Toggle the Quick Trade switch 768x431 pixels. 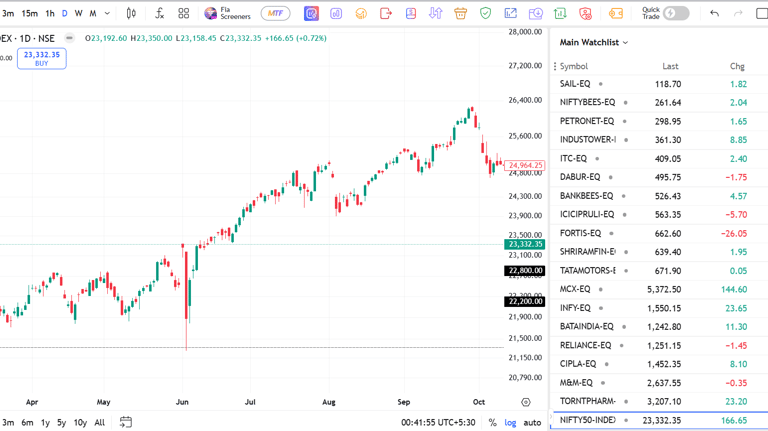click(x=676, y=14)
